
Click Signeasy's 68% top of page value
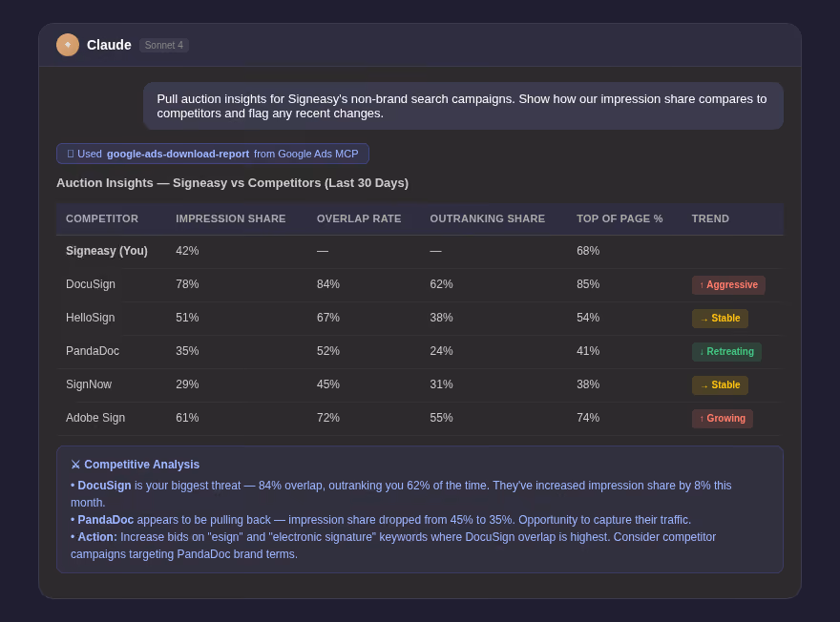(x=588, y=251)
